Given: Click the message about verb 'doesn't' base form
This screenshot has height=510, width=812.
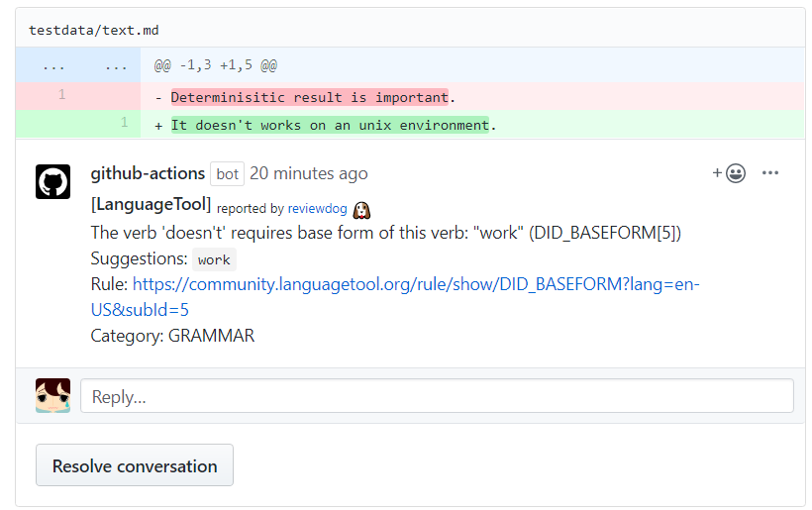Looking at the screenshot, I should (386, 233).
